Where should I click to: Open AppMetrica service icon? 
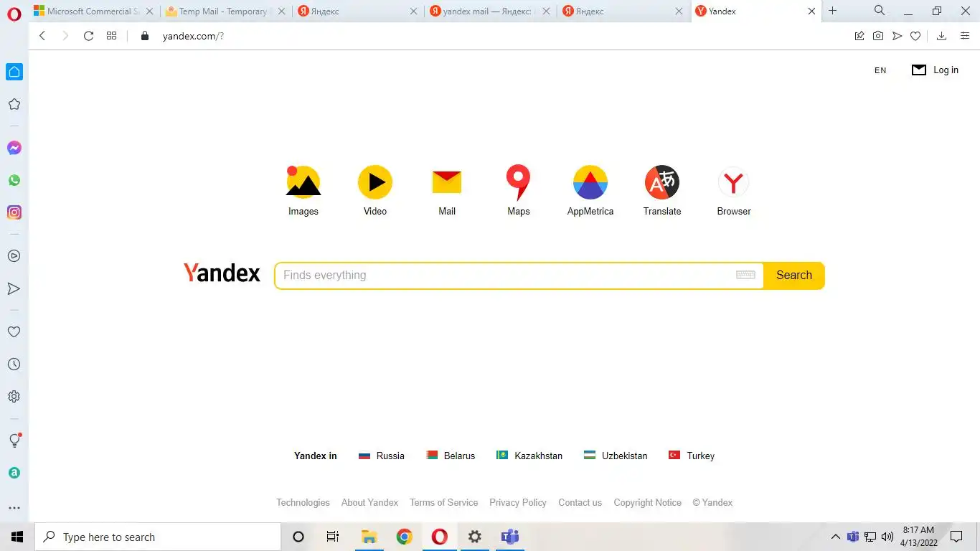click(x=590, y=182)
